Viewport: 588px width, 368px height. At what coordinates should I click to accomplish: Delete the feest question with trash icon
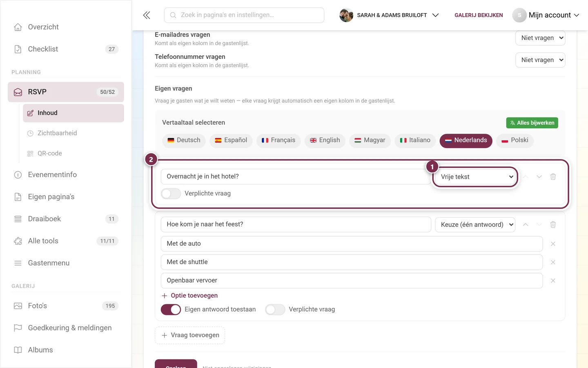553,224
